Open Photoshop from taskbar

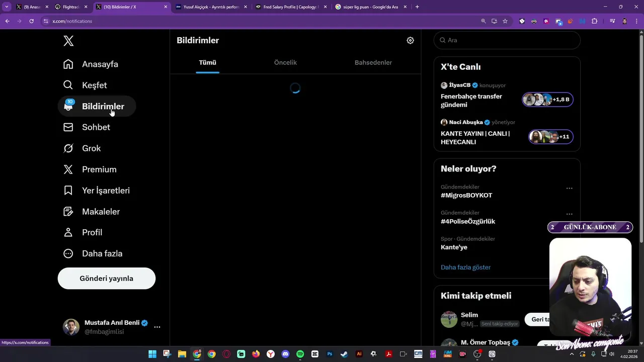coord(330,354)
